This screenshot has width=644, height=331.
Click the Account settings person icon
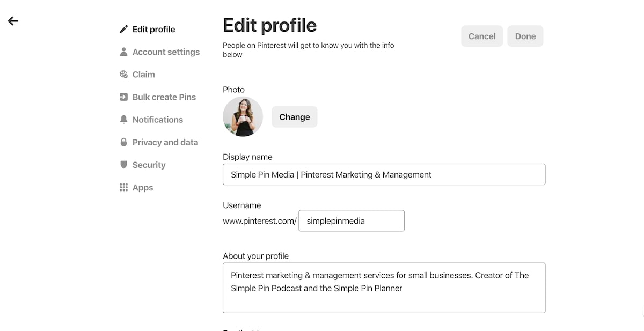[124, 52]
